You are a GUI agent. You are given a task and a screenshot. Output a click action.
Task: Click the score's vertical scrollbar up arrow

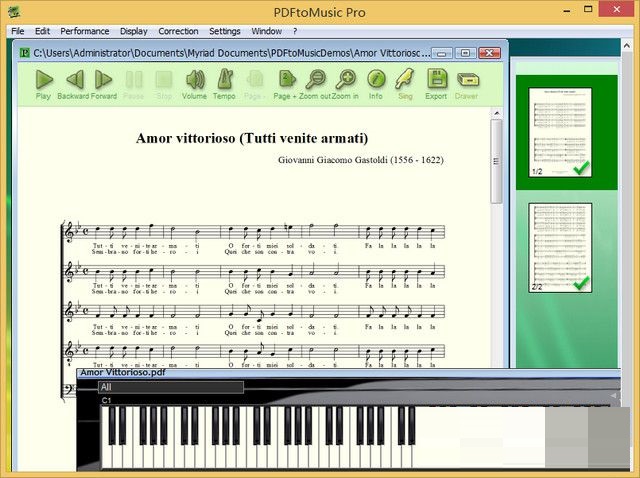(x=496, y=115)
